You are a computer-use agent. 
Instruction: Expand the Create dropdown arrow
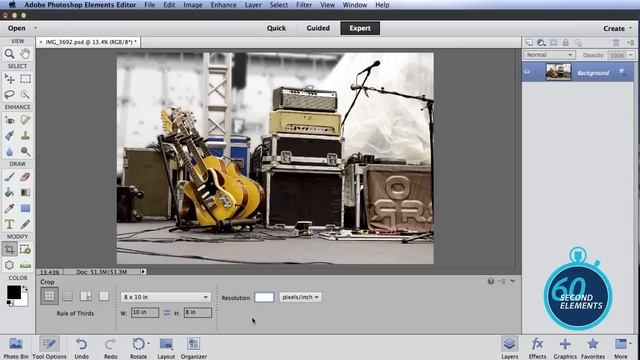(x=631, y=28)
